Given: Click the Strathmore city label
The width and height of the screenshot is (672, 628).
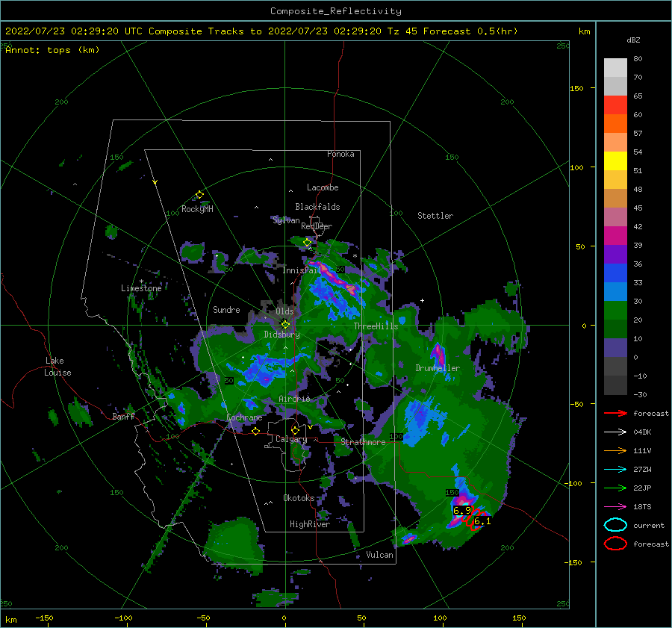Looking at the screenshot, I should [363, 442].
